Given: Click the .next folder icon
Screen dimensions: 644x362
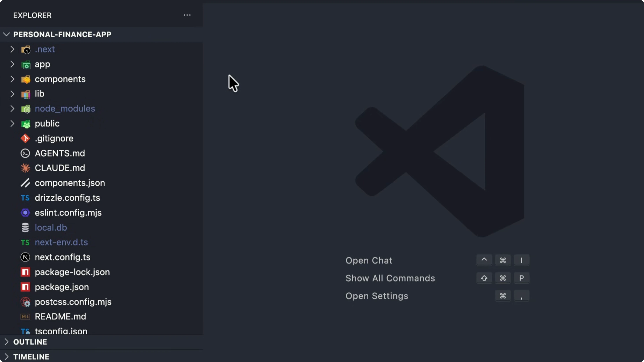Looking at the screenshot, I should coord(26,49).
